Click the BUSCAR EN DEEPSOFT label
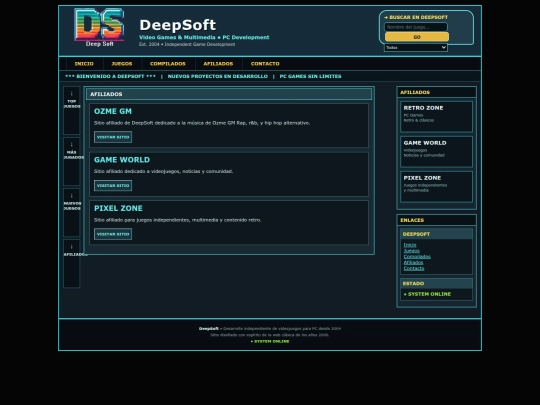 (x=416, y=17)
